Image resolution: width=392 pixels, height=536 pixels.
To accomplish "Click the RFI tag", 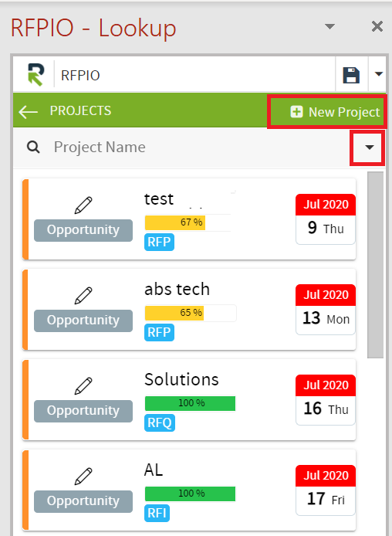I will click(157, 513).
